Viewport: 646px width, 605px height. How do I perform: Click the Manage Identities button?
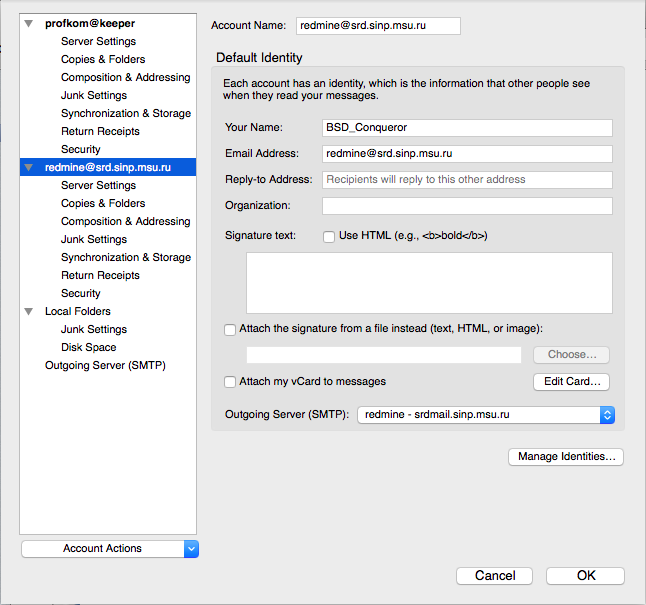pyautogui.click(x=566, y=457)
